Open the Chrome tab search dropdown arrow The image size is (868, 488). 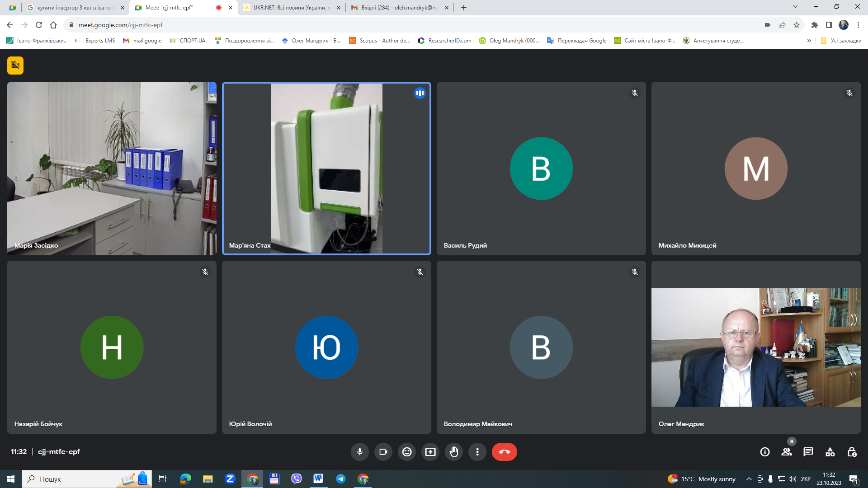pos(795,7)
